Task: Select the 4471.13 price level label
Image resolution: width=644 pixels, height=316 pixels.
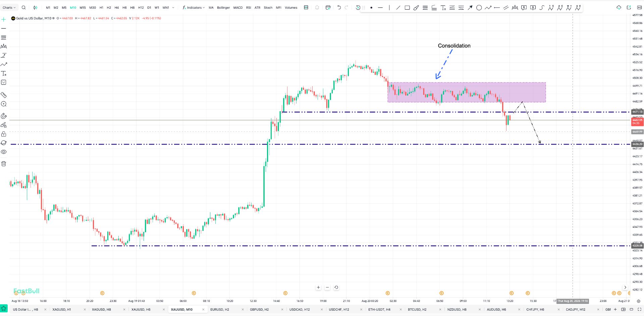Action: (x=637, y=112)
